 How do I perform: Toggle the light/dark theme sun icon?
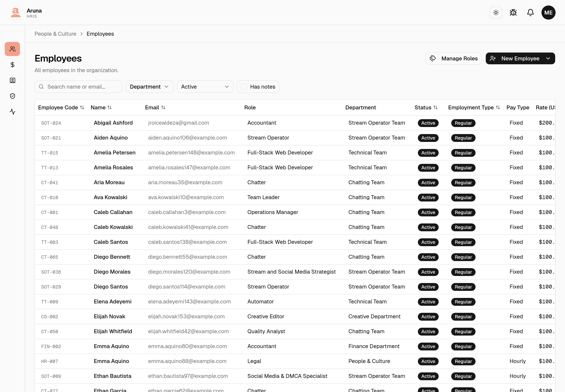click(496, 13)
